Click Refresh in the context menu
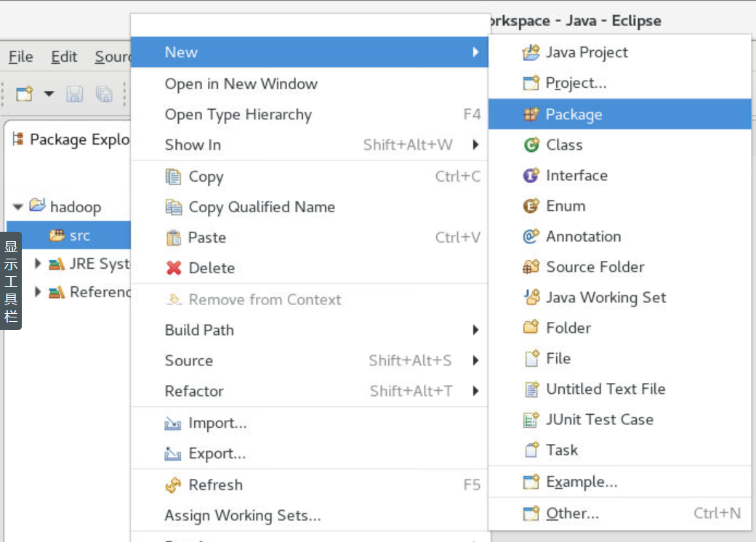The image size is (756, 542). coord(215,485)
